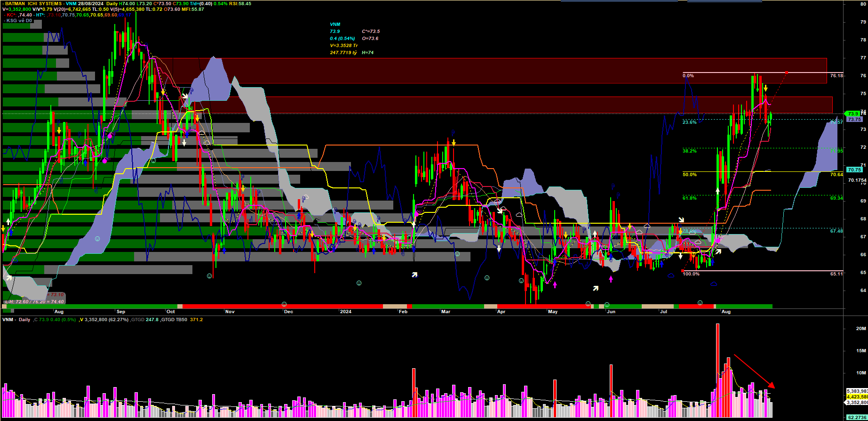Select the Fibonacci 100.0% level label
The image size is (868, 421).
691,274
